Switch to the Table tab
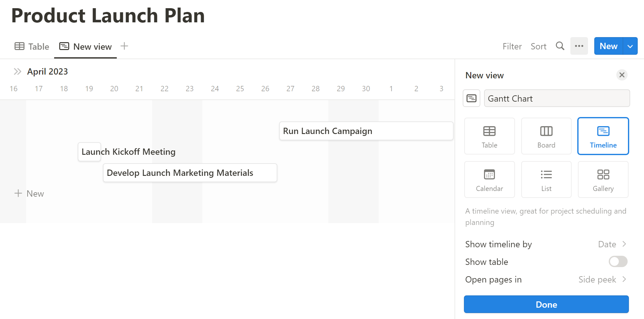 pyautogui.click(x=32, y=46)
